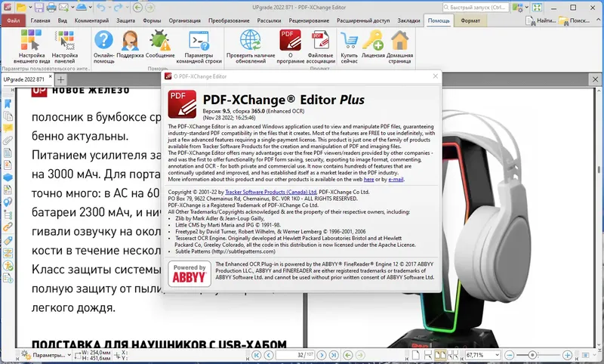Click zoom in plus button
The width and height of the screenshot is (604, 364).
coord(567,355)
